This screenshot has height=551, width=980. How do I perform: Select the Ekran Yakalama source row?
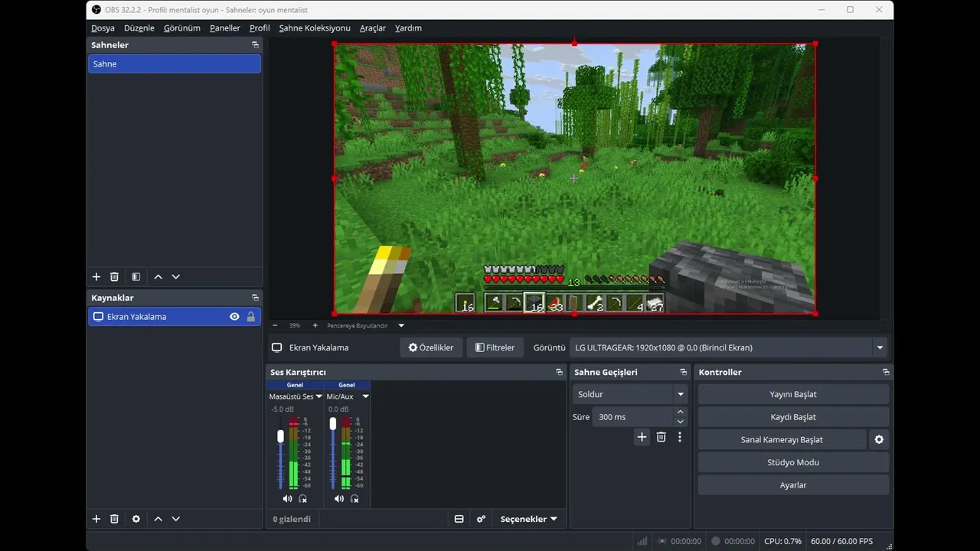(x=175, y=317)
